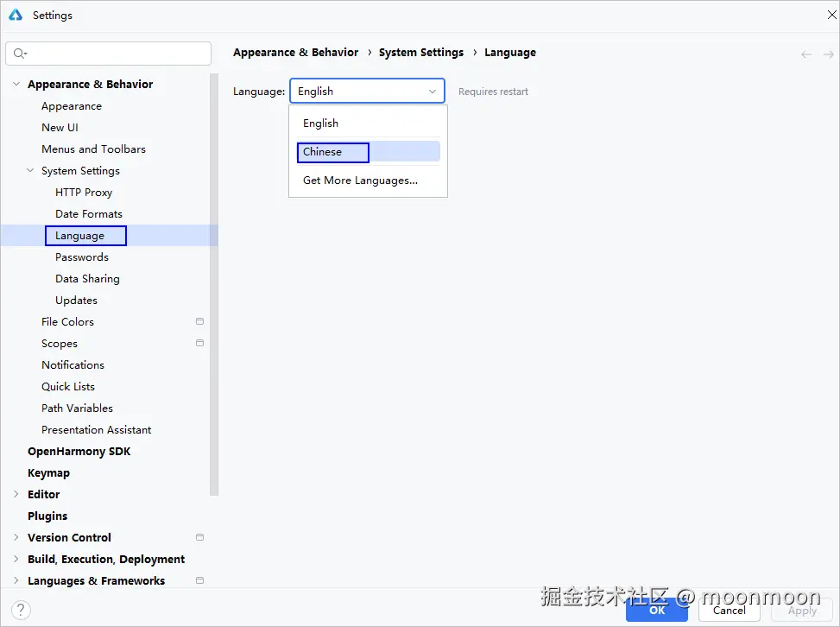Choose English from the language list
The height and width of the screenshot is (627, 840).
point(368,123)
